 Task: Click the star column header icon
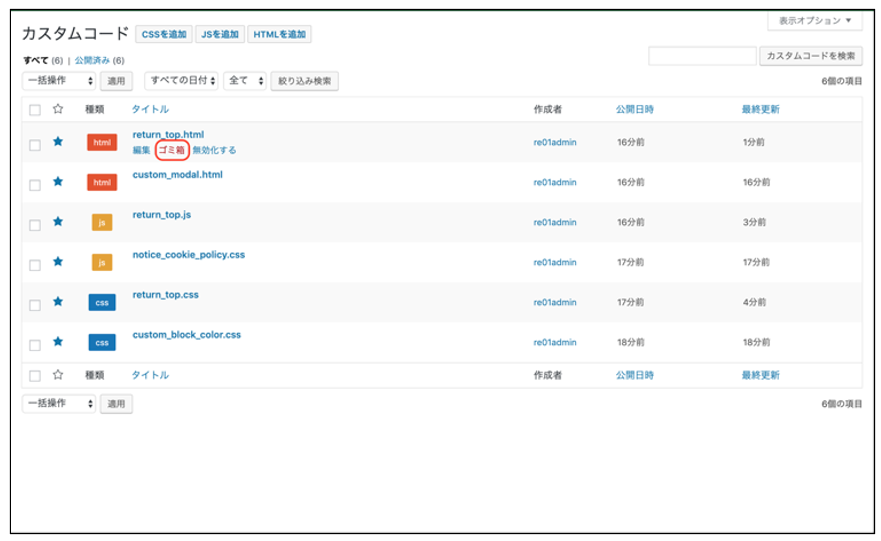pyautogui.click(x=58, y=109)
